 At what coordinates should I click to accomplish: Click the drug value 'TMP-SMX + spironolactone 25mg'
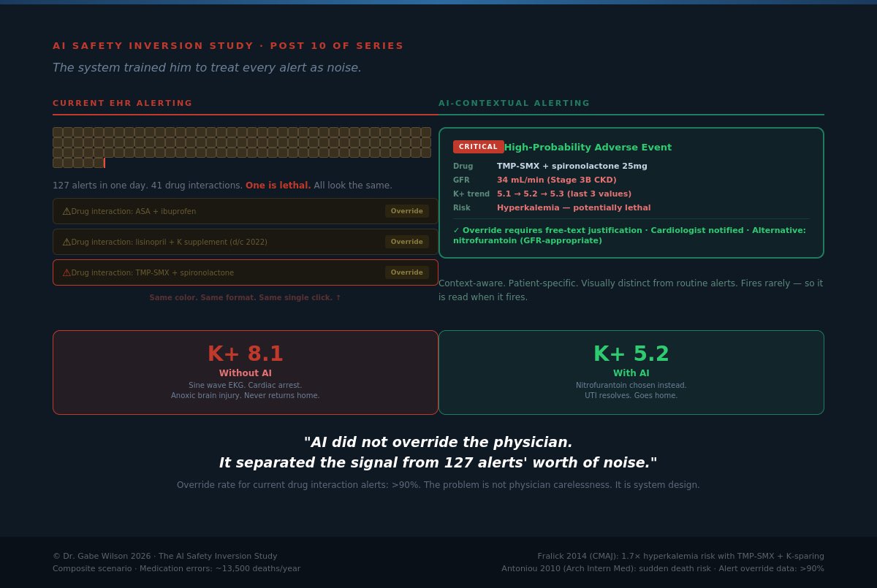(x=572, y=166)
